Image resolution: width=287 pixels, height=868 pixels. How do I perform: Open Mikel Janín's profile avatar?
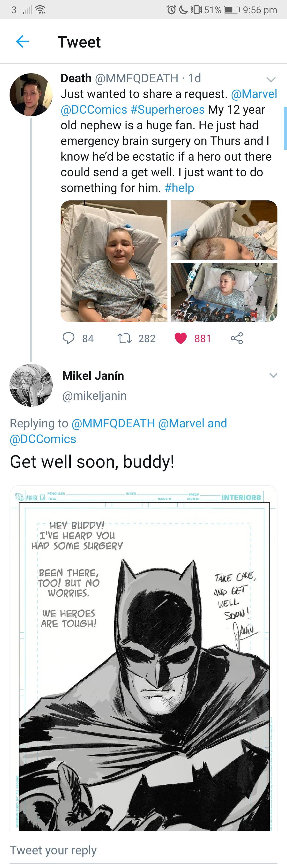(31, 385)
